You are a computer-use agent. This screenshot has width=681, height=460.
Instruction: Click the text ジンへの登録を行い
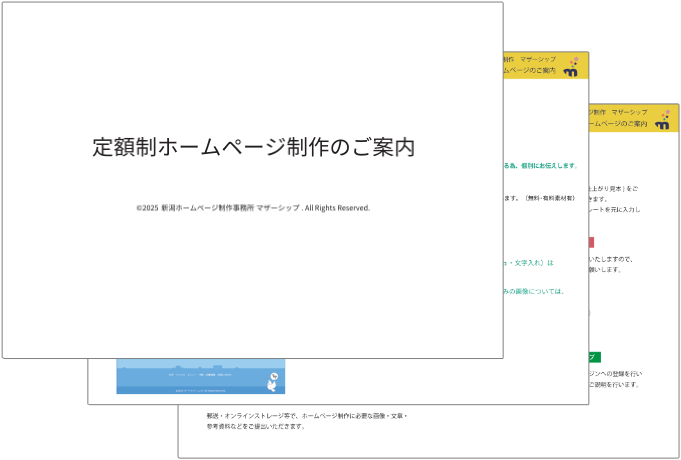[x=615, y=372]
